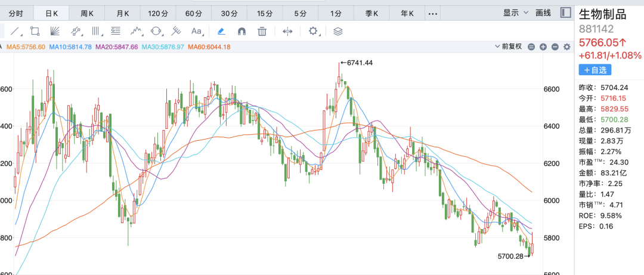Toggle the 画线 drawing toolbar
644x275 pixels.
point(543,12)
